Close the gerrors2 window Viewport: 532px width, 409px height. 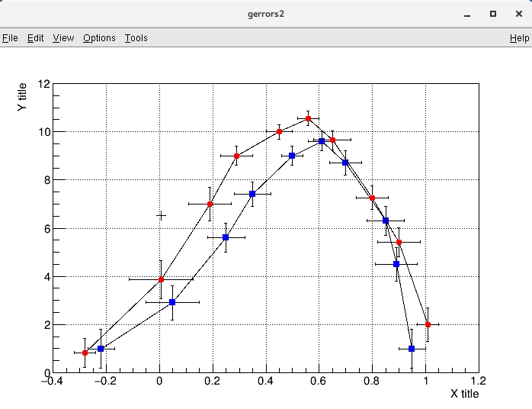[x=518, y=14]
